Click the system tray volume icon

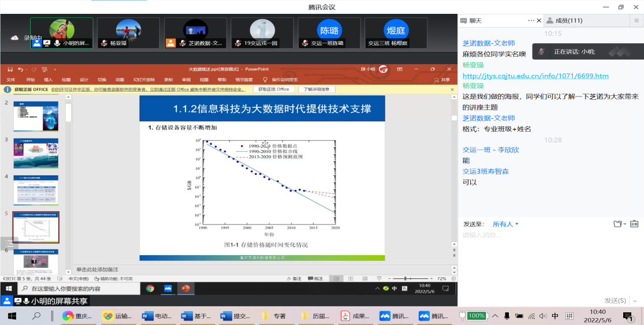pyautogui.click(x=543, y=316)
